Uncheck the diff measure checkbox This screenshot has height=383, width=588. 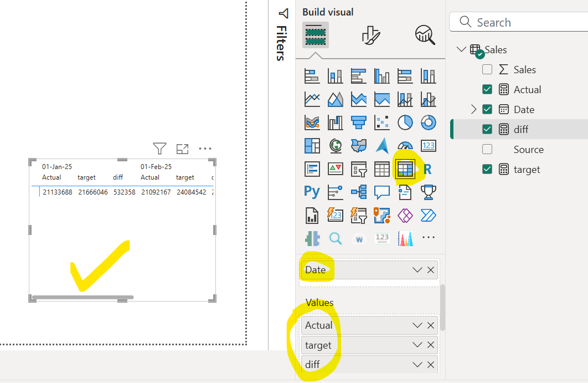point(487,129)
